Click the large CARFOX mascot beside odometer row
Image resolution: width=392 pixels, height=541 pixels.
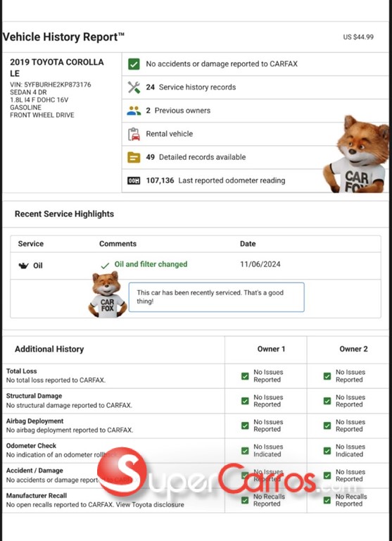pos(357,154)
